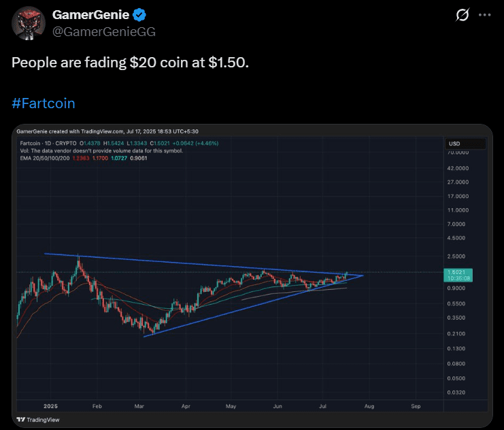The width and height of the screenshot is (504, 430).
Task: Click the May date axis label
Action: tap(231, 406)
